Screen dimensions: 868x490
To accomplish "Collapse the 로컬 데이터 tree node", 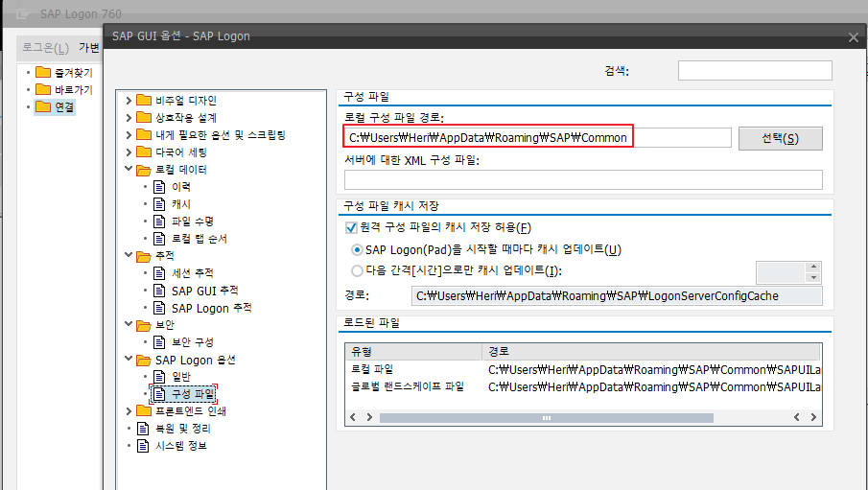I will coord(129,169).
